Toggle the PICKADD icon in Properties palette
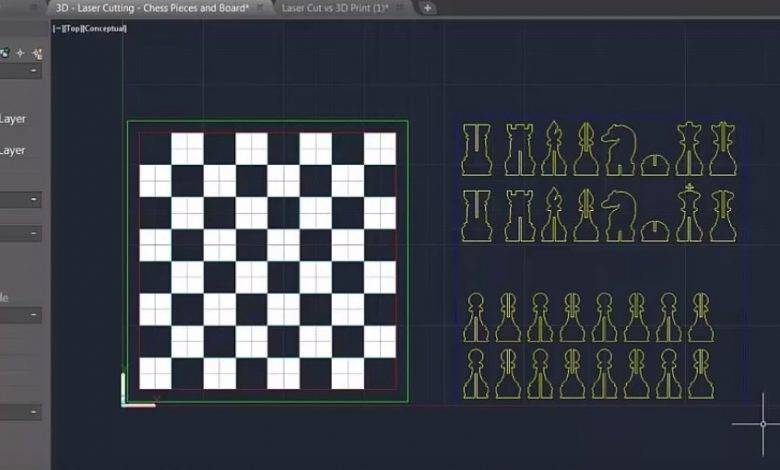 (x=5, y=53)
